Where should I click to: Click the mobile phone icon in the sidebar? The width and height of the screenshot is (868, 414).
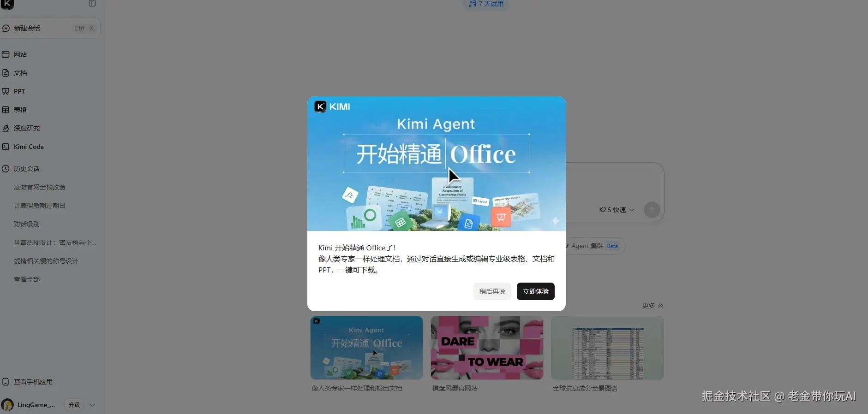point(6,382)
